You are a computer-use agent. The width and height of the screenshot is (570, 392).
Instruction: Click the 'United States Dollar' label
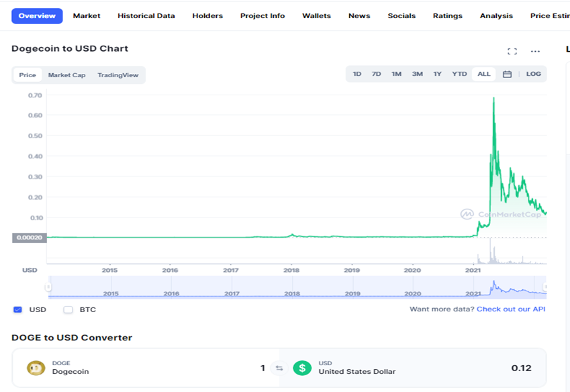click(x=357, y=372)
